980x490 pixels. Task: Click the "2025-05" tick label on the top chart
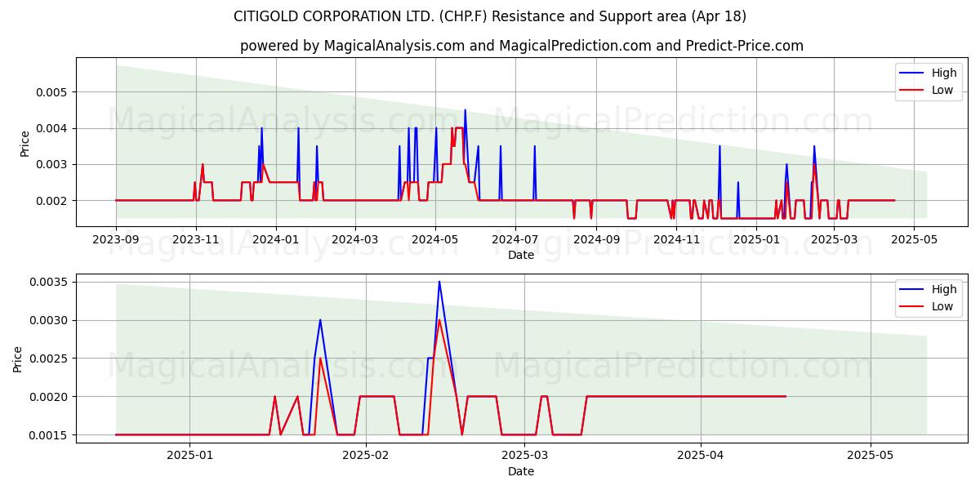(x=913, y=239)
